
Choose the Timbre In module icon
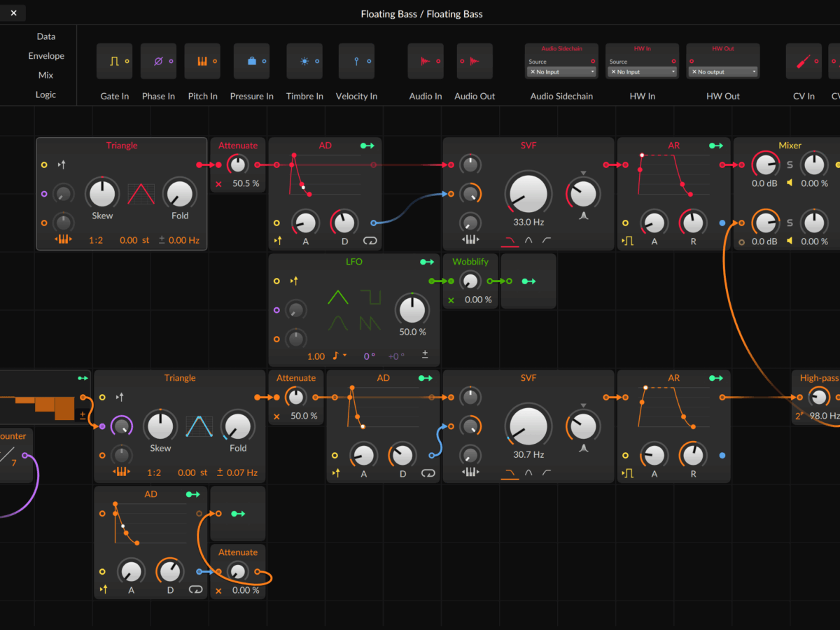pos(304,62)
